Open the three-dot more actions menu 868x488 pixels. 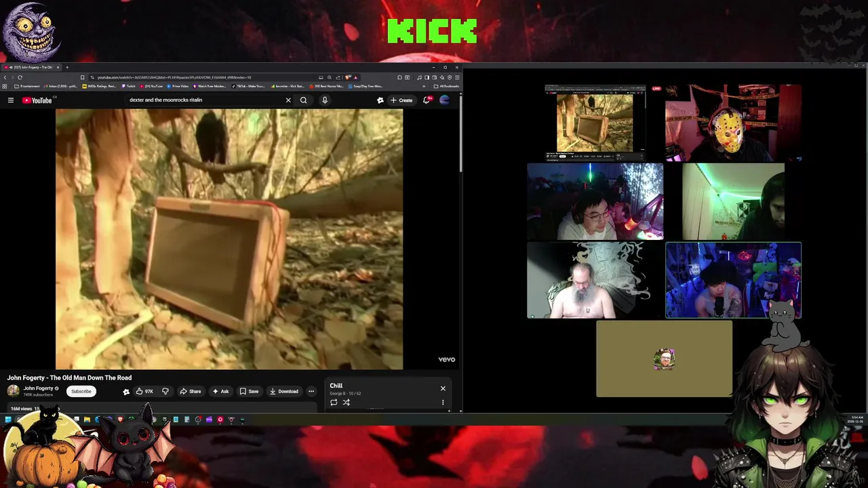pyautogui.click(x=311, y=391)
